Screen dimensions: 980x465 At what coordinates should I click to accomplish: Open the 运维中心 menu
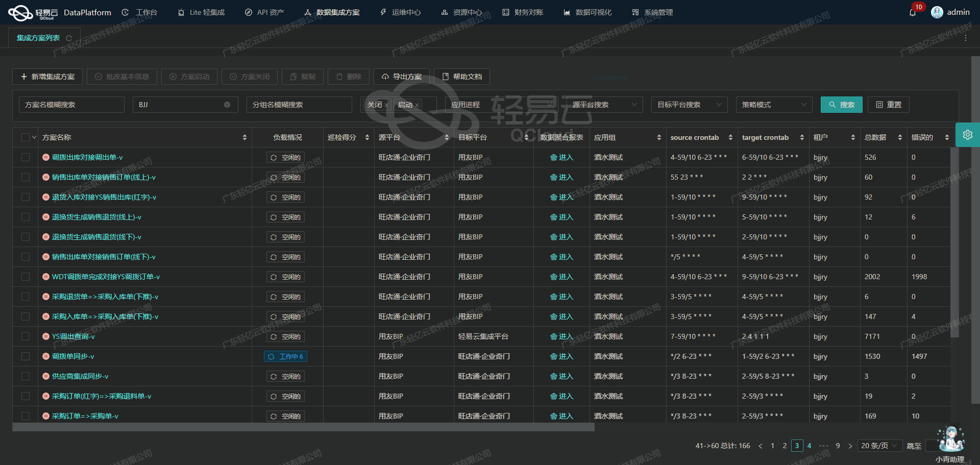click(401, 12)
